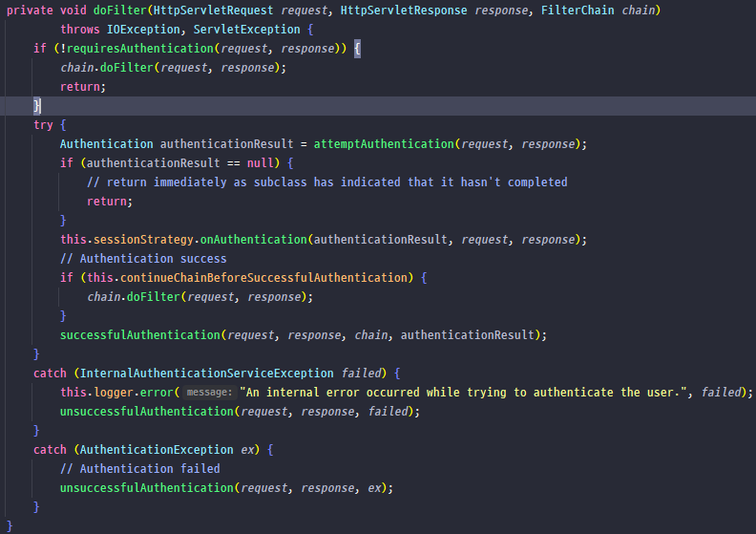Click ServletException in throws clause
Viewport: 756px width, 534px height.
[x=246, y=30]
